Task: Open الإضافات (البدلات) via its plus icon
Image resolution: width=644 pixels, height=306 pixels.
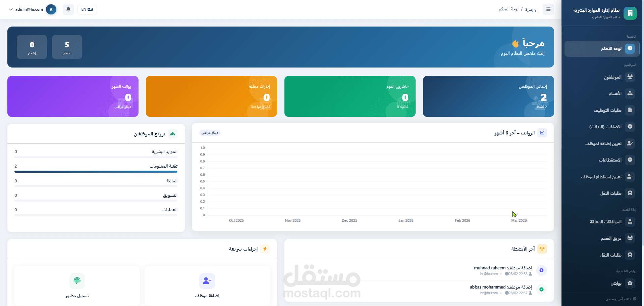Action: pyautogui.click(x=630, y=127)
